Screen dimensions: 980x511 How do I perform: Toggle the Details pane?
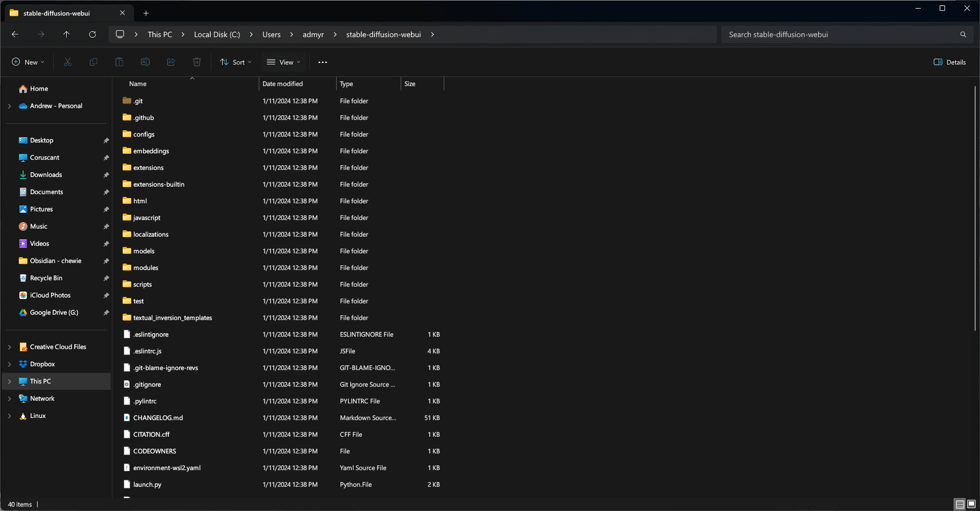[x=950, y=62]
